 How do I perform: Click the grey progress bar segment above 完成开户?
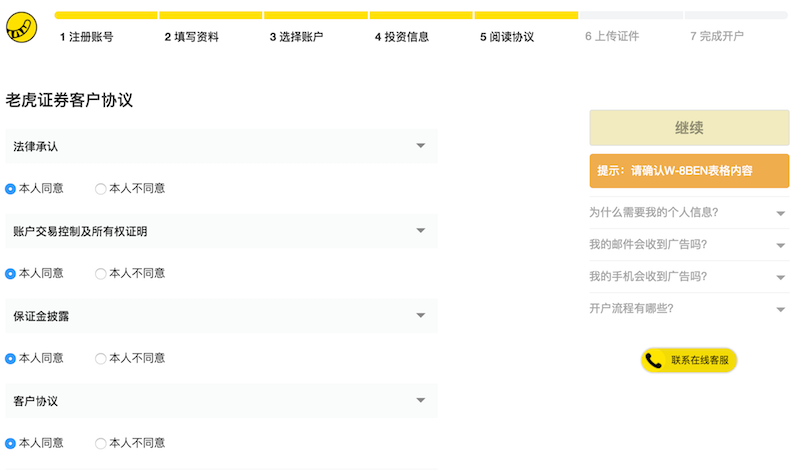pyautogui.click(x=736, y=15)
